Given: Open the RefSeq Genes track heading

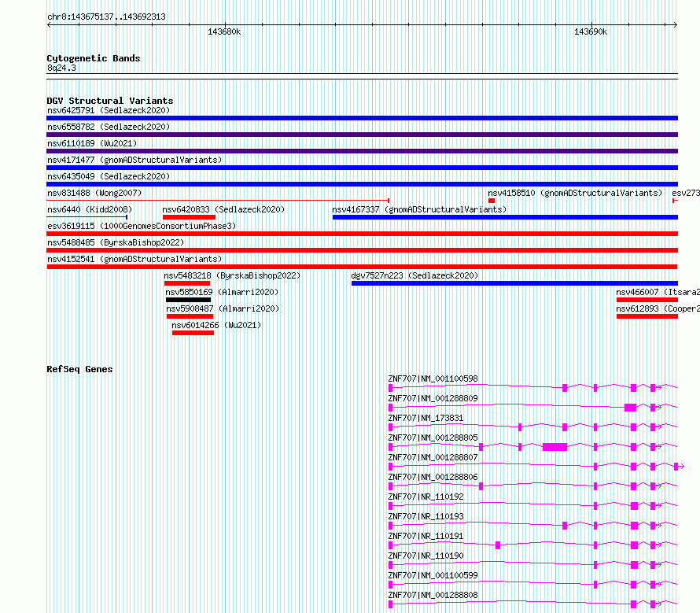Looking at the screenshot, I should [79, 369].
